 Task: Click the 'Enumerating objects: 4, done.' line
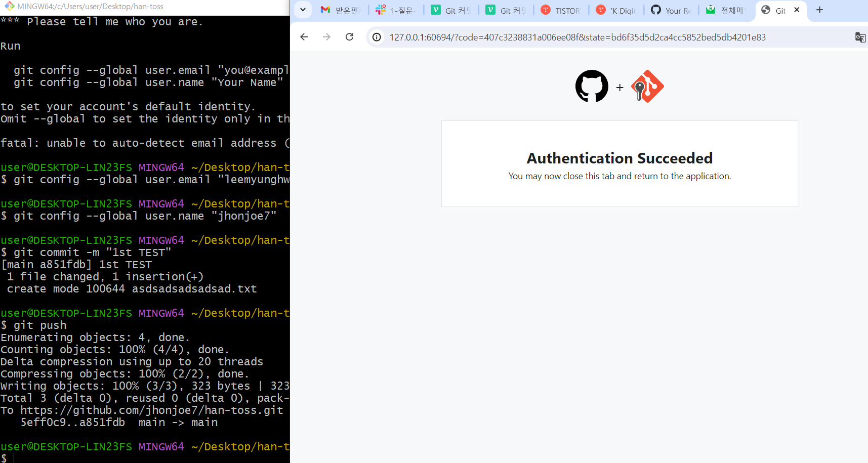tap(95, 337)
